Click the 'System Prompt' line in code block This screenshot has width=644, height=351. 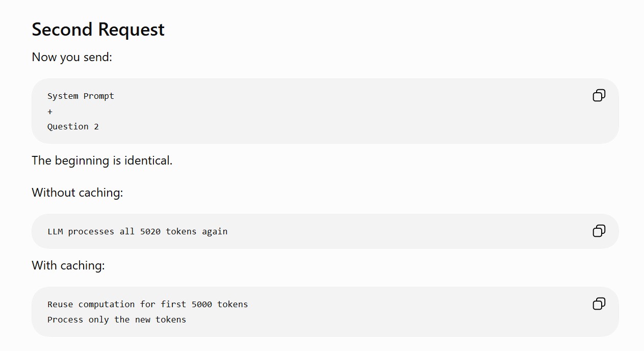click(81, 96)
